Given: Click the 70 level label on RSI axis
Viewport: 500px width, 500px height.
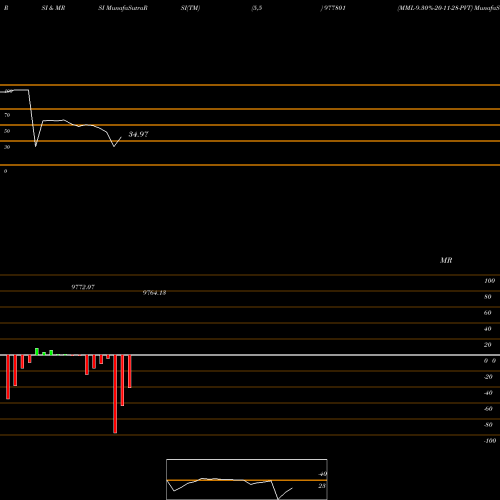Looking at the screenshot, I should [7, 115].
